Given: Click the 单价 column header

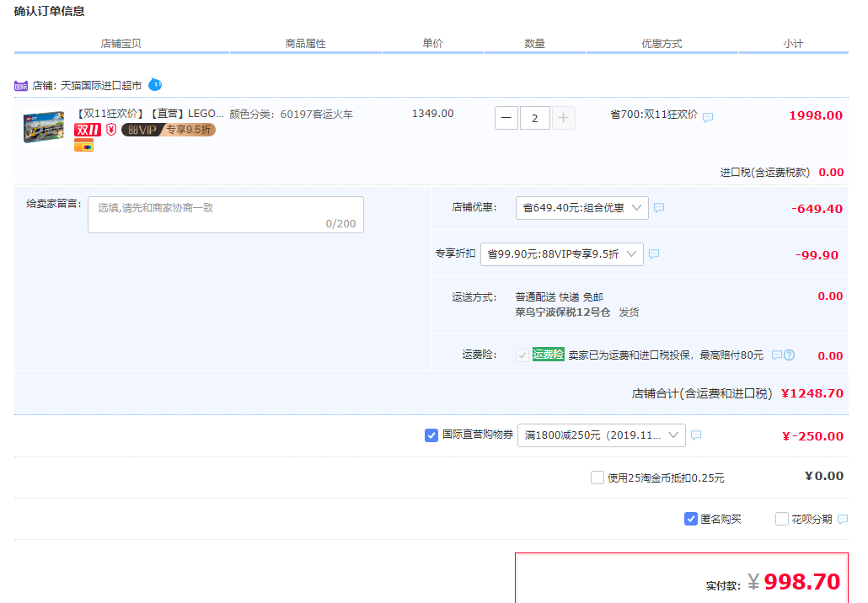Looking at the screenshot, I should [x=432, y=44].
